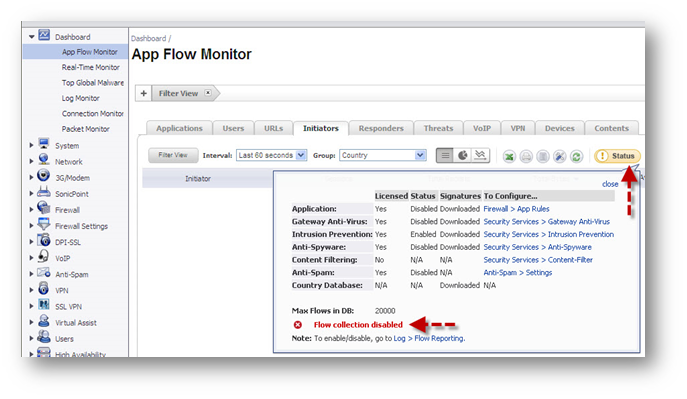The height and width of the screenshot is (399, 687).
Task: Open Security Services > Content-Filter link
Action: point(538,260)
